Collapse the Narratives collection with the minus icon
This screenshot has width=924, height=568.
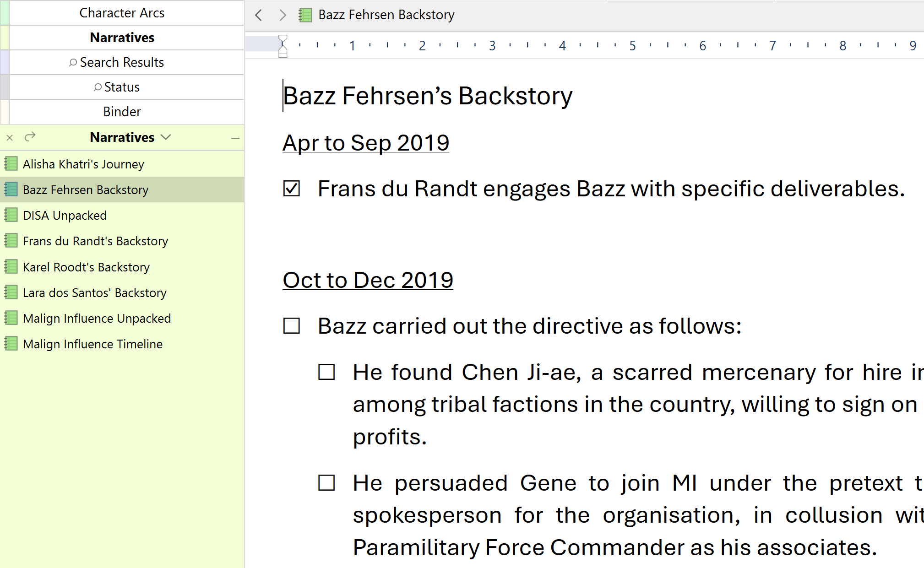235,138
